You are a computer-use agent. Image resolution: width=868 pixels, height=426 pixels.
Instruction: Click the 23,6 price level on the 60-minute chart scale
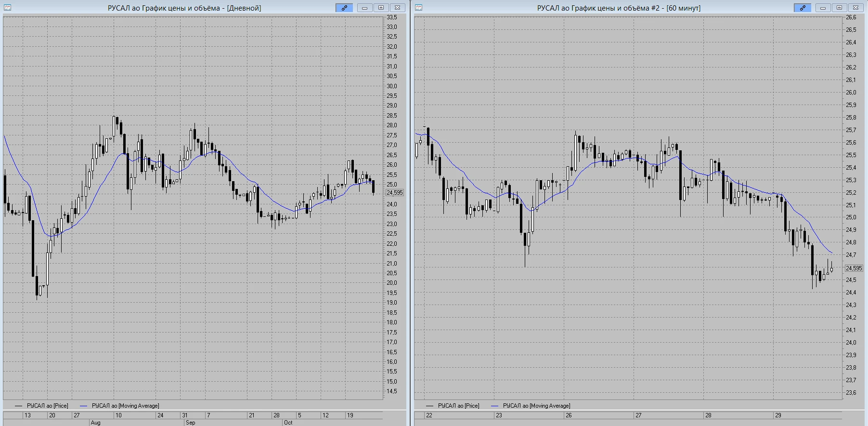pyautogui.click(x=851, y=393)
